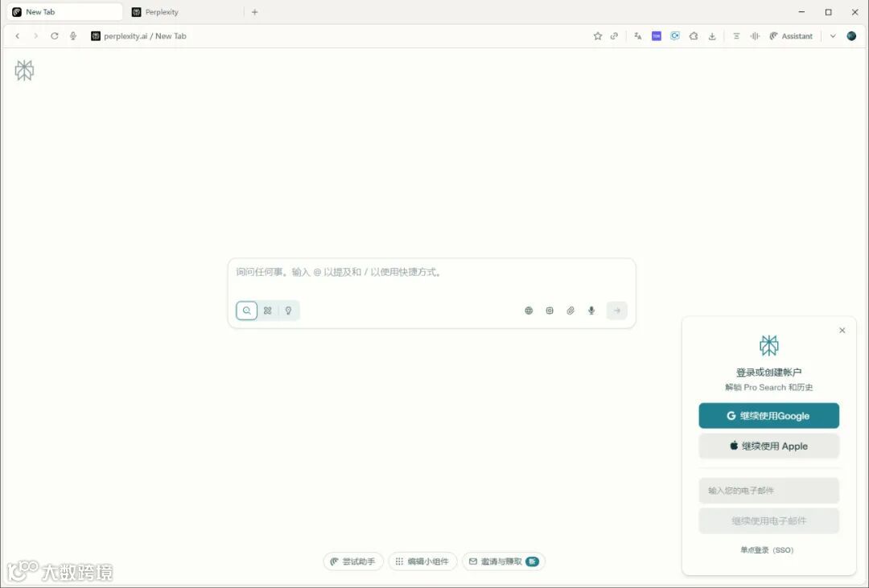The image size is (869, 588).
Task: Click the Try Assistant pill button
Action: click(353, 561)
